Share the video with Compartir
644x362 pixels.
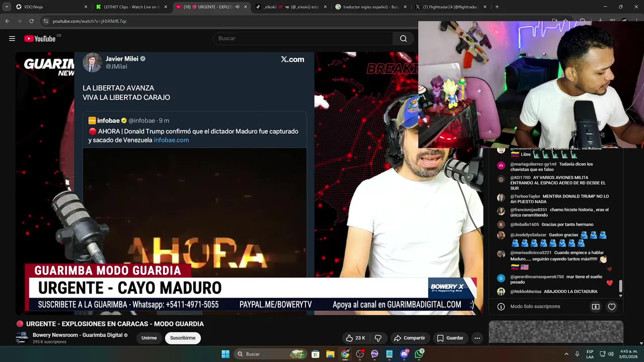pos(410,338)
